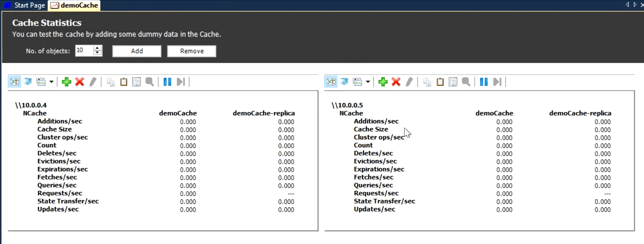644x244 pixels.
Task: Copy properties in the 10.0.0.4 toolbar
Action: pos(111,82)
